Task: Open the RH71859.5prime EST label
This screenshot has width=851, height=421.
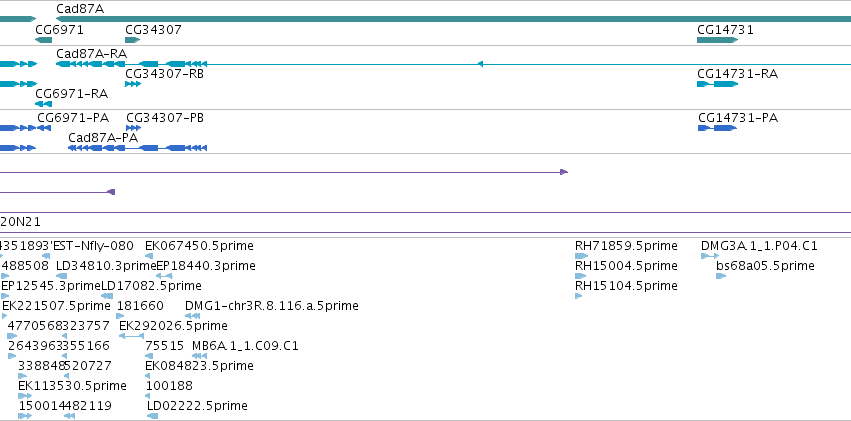Action: tap(626, 246)
